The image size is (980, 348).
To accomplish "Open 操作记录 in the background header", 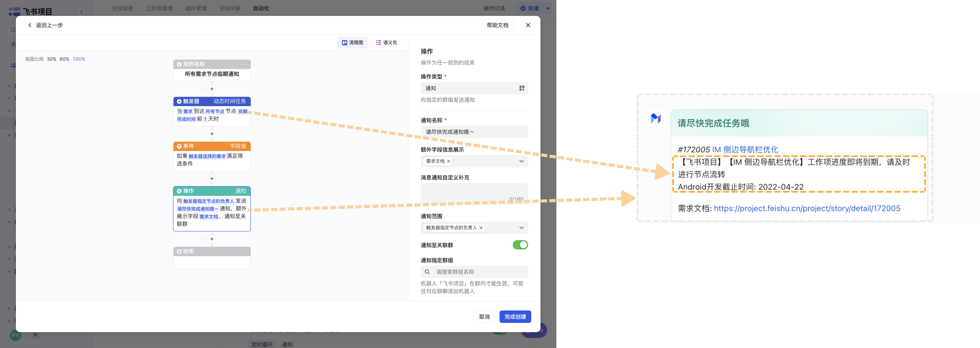I will point(494,8).
